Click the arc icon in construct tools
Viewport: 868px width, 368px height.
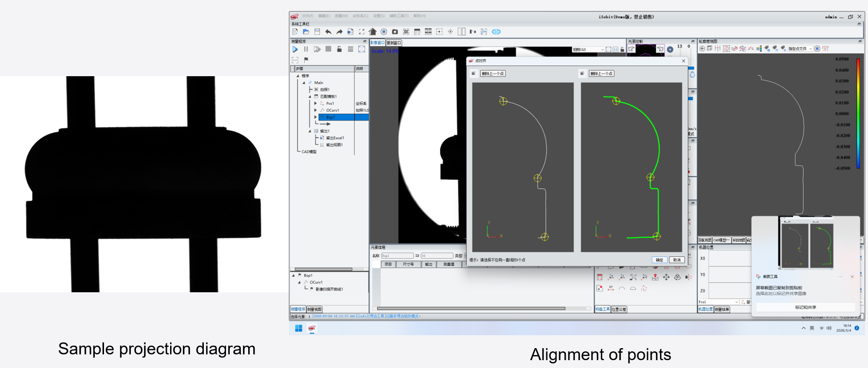click(622, 288)
